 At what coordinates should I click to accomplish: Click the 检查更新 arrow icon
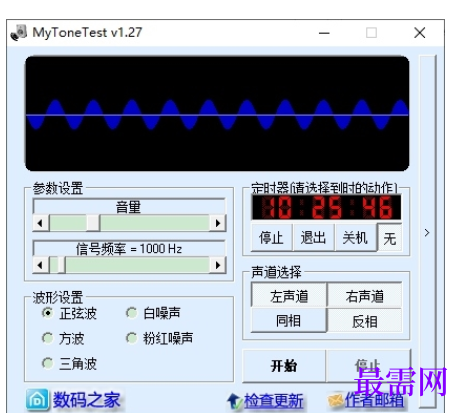[x=235, y=401]
